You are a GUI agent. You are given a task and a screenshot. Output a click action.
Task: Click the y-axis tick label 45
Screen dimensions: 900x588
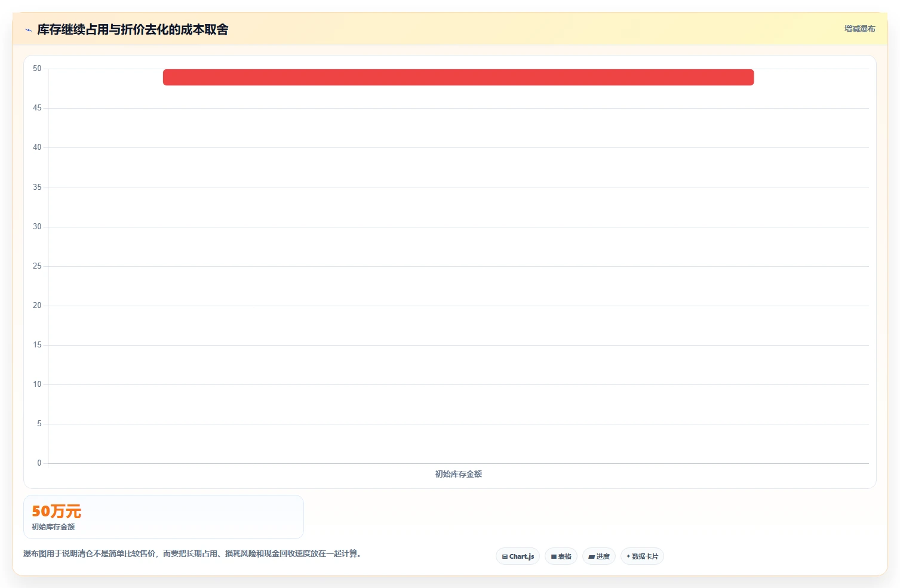[x=37, y=107]
